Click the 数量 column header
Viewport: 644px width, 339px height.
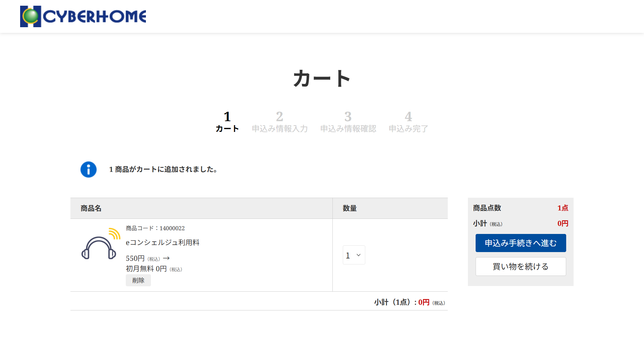click(x=350, y=208)
